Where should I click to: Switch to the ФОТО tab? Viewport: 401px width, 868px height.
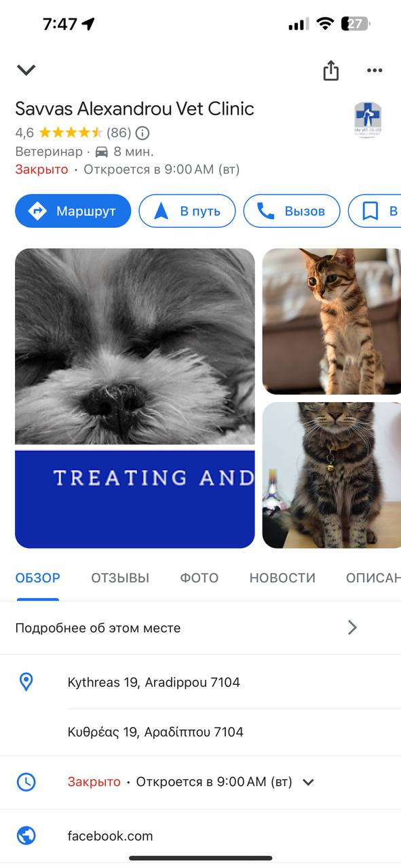point(199,578)
